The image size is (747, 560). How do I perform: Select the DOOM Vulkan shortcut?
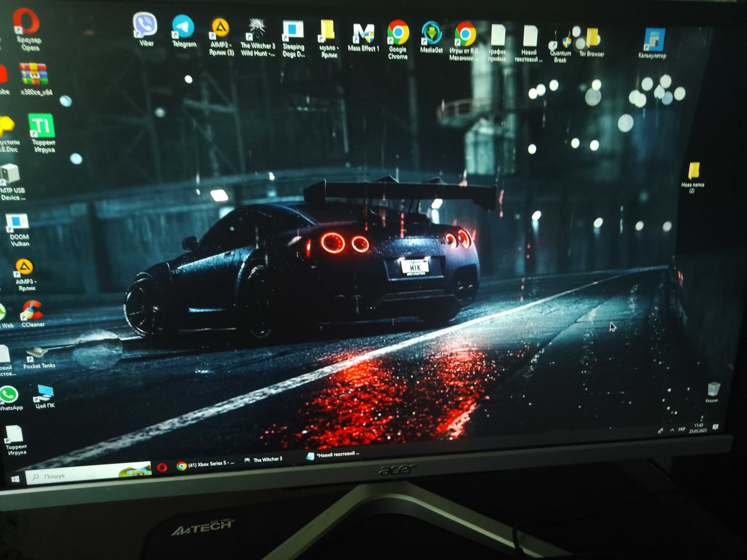pyautogui.click(x=18, y=230)
